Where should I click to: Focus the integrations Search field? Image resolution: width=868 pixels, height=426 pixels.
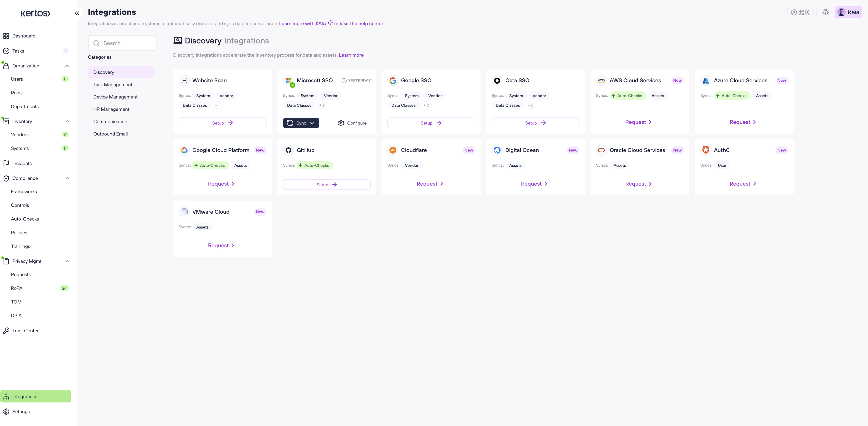tap(122, 43)
